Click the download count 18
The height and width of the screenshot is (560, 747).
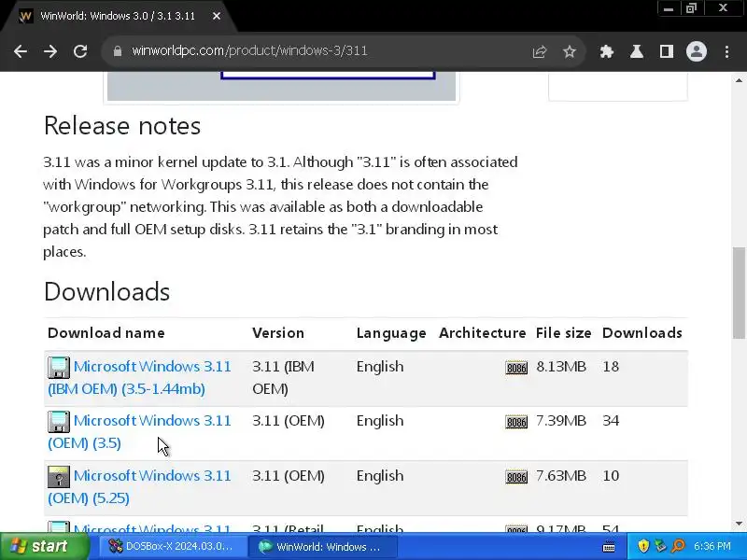click(x=611, y=367)
